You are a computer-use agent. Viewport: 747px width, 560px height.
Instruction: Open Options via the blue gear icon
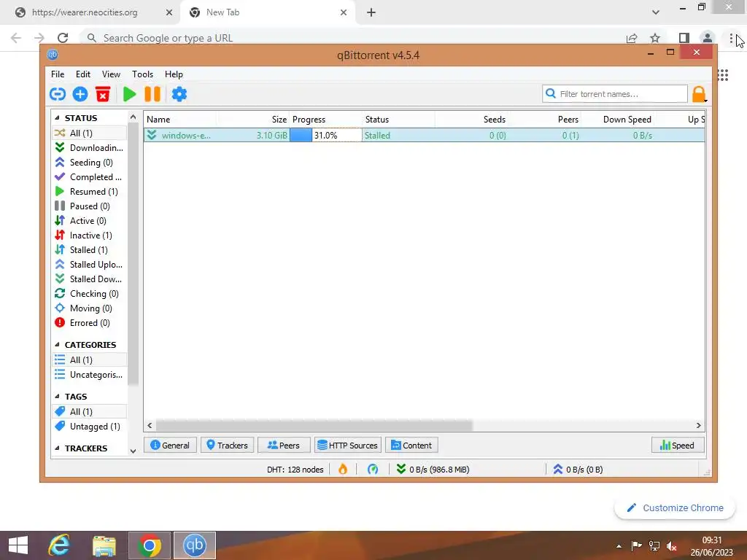179,94
